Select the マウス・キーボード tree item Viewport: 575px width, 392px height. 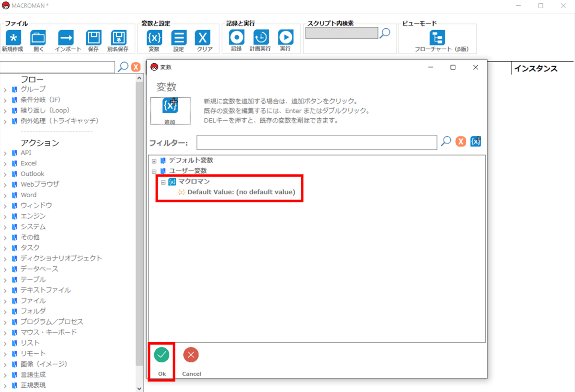[x=49, y=332]
